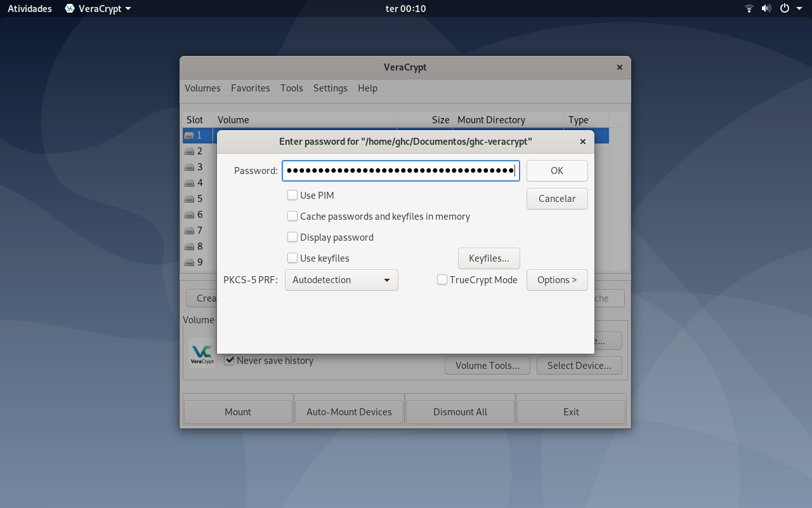Click the Dismount All button
This screenshot has height=508, width=812.
(460, 412)
